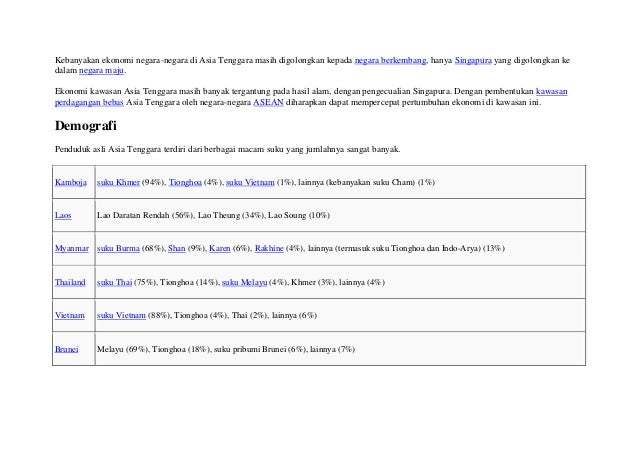Follow the 'negara maju' link

pyautogui.click(x=101, y=70)
